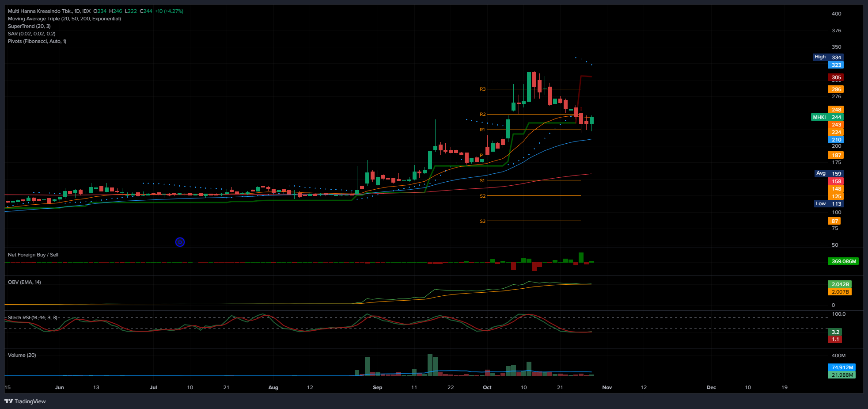Viewport: 868px width, 409px height.
Task: Click the S1 pivot level label
Action: [x=482, y=181]
